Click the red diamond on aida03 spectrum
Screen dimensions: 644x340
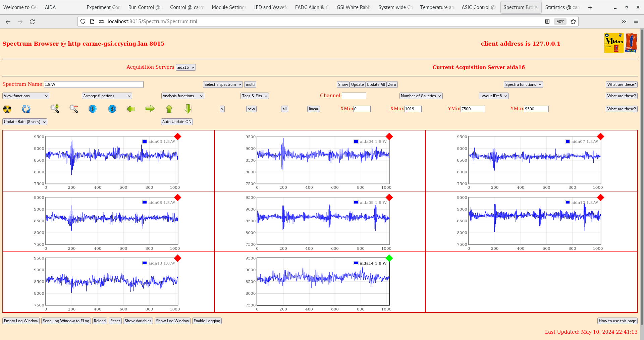click(178, 137)
